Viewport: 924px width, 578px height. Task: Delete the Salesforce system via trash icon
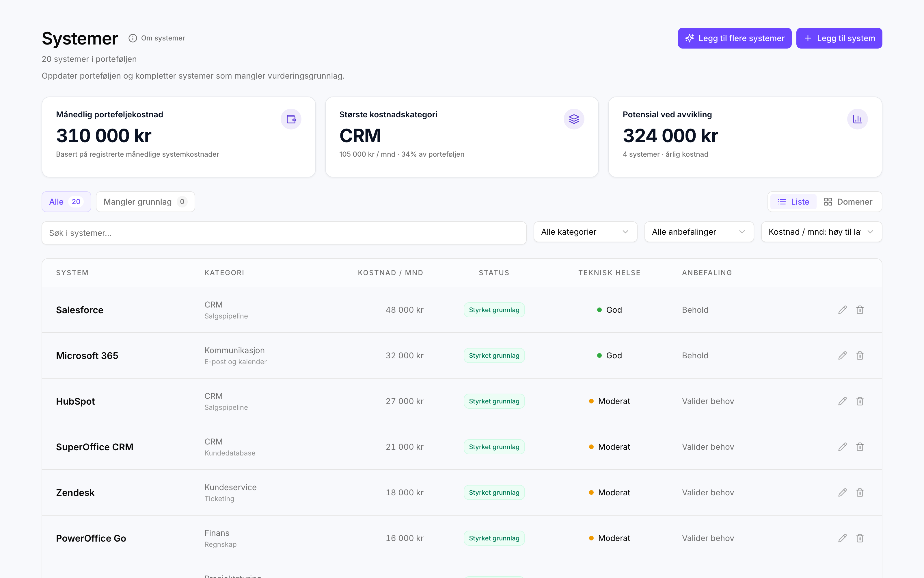(860, 310)
